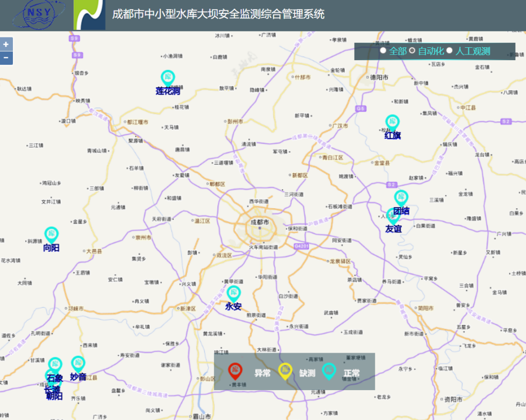526x420 pixels.
Task: Select the 妙音 reservoir pin
Action: tap(78, 363)
